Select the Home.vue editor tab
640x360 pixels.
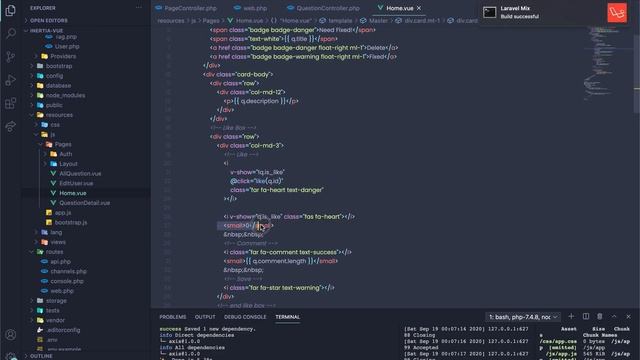[x=399, y=8]
